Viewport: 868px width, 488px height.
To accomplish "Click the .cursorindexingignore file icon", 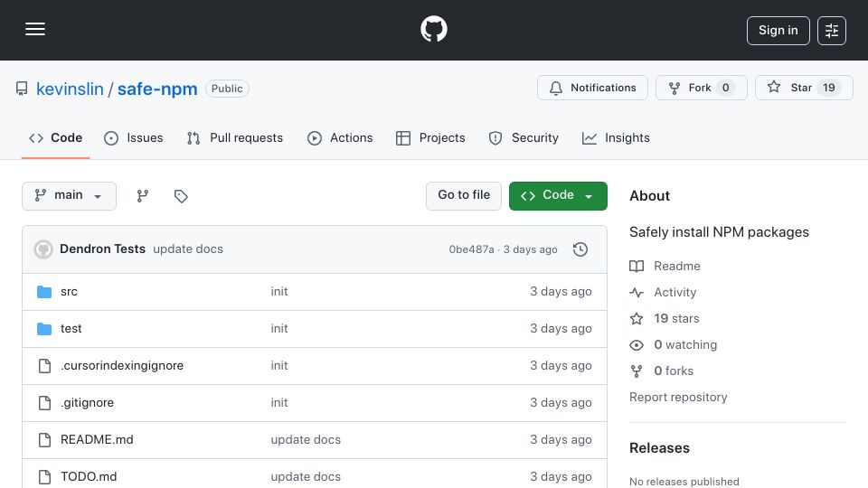I will (44, 366).
